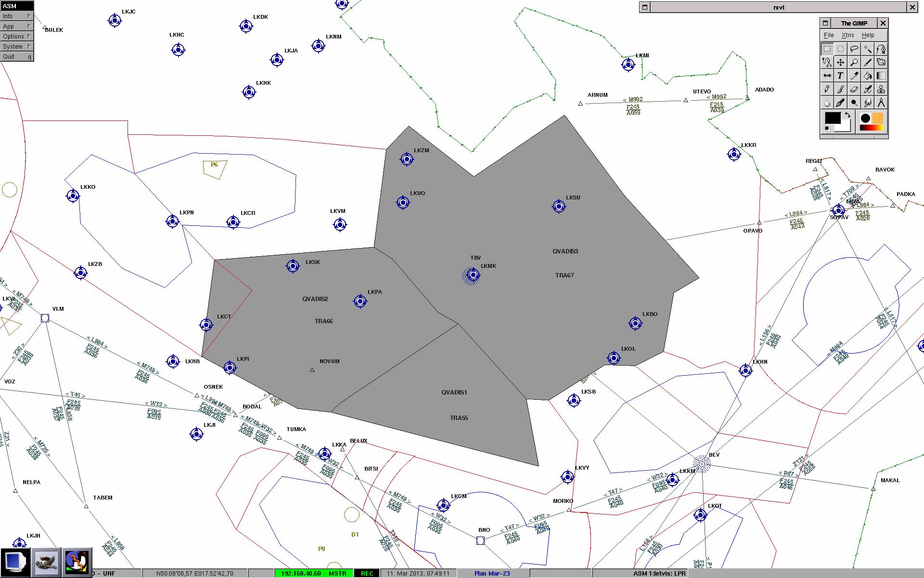This screenshot has width=924, height=578.
Task: Activate the Text tool in GIMP toolbox
Action: 840,76
